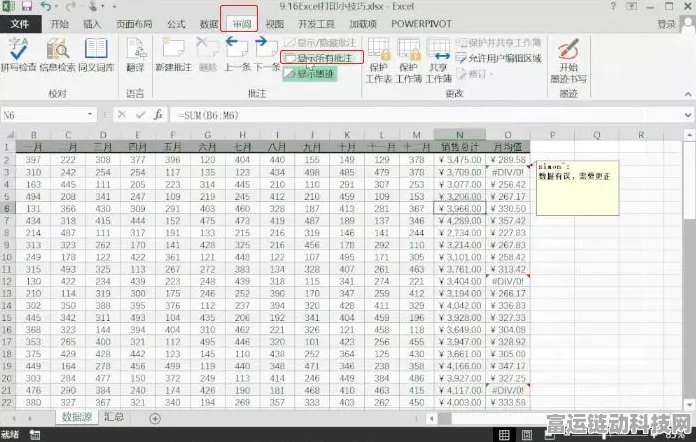
Task: Expand the formula bar chevron
Action: point(688,115)
